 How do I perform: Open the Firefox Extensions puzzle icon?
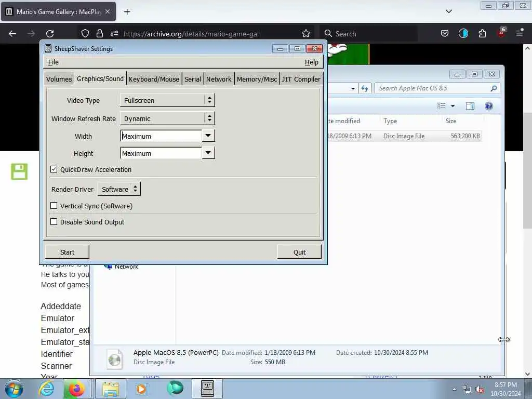[482, 33]
